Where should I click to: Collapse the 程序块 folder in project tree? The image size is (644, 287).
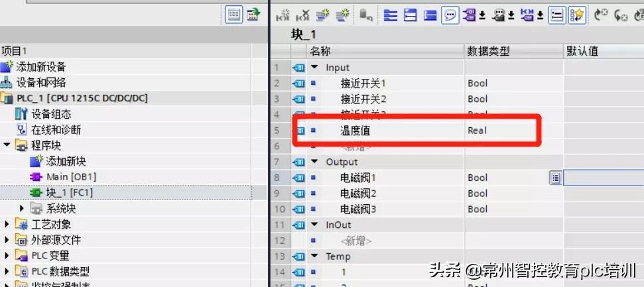point(7,146)
